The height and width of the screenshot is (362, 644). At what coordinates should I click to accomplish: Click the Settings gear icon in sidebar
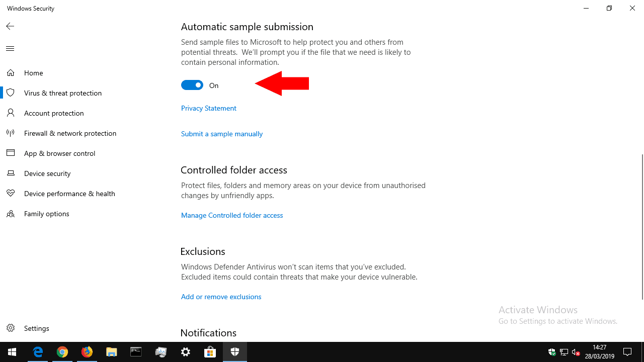pyautogui.click(x=10, y=328)
